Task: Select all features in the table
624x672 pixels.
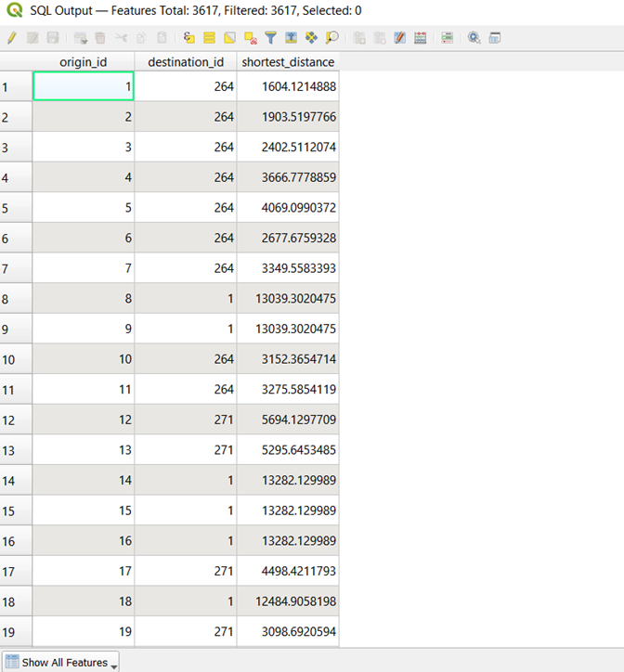Action: [x=209, y=38]
